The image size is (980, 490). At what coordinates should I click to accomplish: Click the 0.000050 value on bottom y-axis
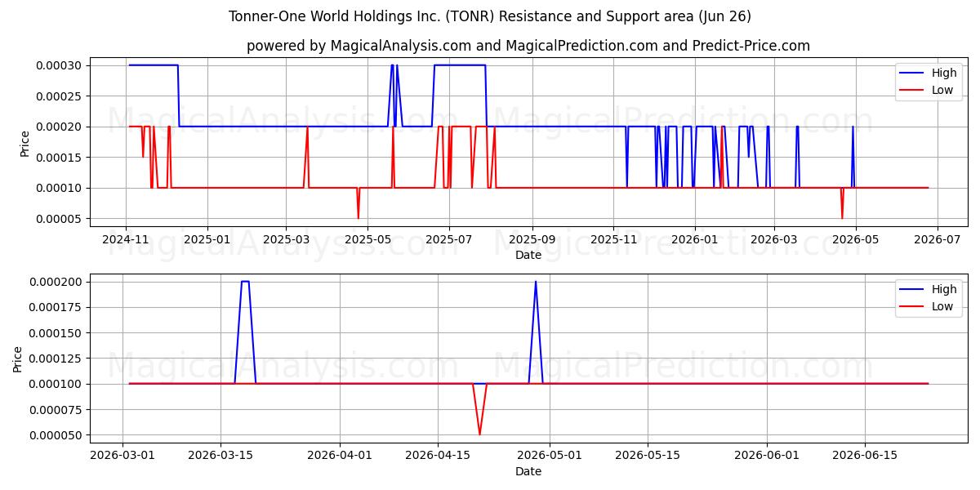pos(56,435)
